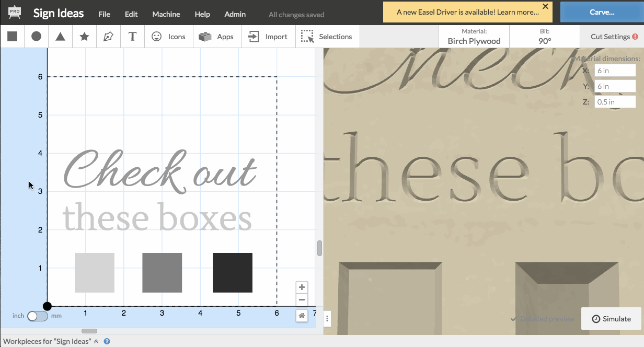
Task: Click the X material dimension field
Action: pos(615,71)
